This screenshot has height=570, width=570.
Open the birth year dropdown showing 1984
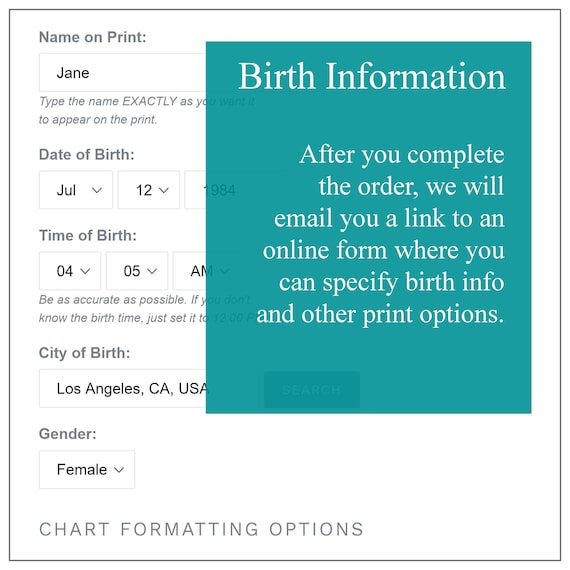[218, 190]
